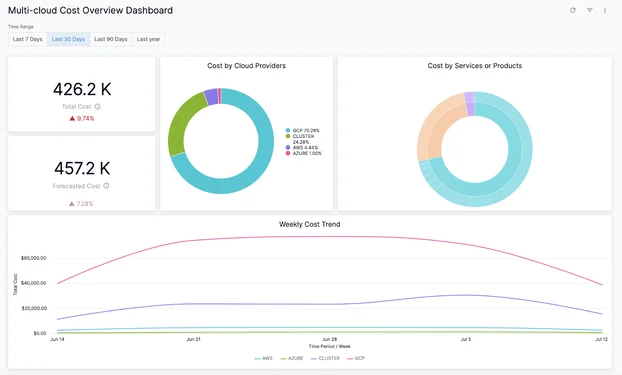
Task: Select the Last 30 Days time range
Action: pos(68,39)
